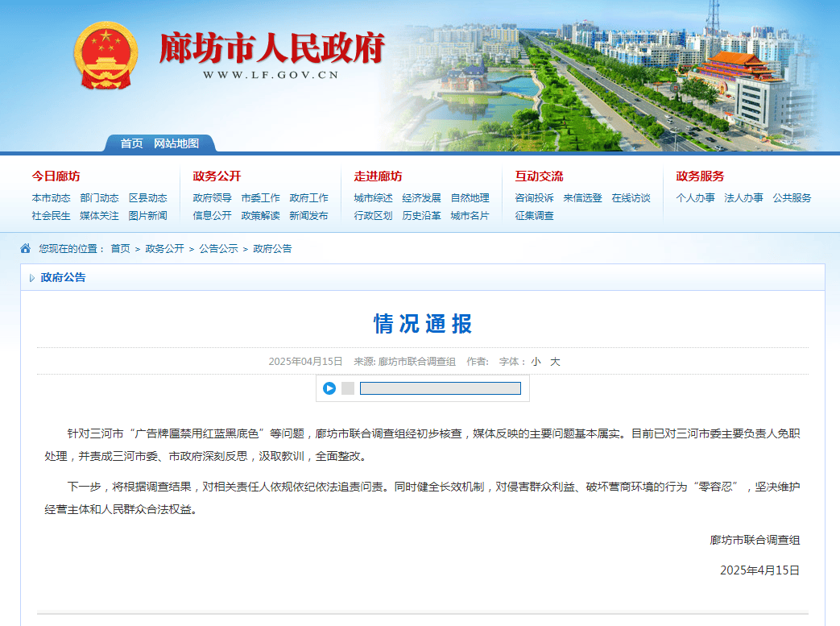Viewport: 840px width, 626px height.
Task: Open 咨询投诉 under 互动交流
Action: coord(533,197)
